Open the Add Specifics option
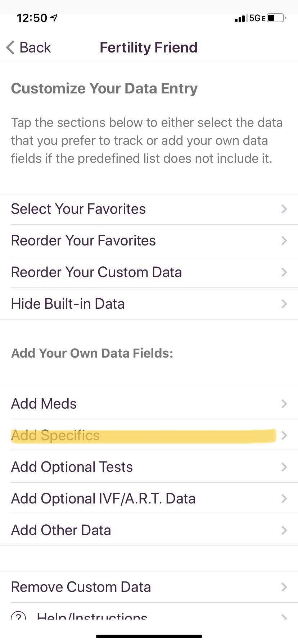This screenshot has width=298, height=644. 55,435
